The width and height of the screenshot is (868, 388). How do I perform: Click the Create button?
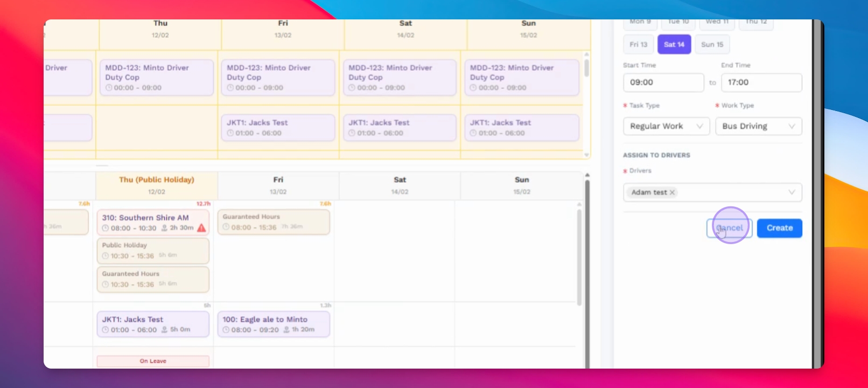click(780, 228)
